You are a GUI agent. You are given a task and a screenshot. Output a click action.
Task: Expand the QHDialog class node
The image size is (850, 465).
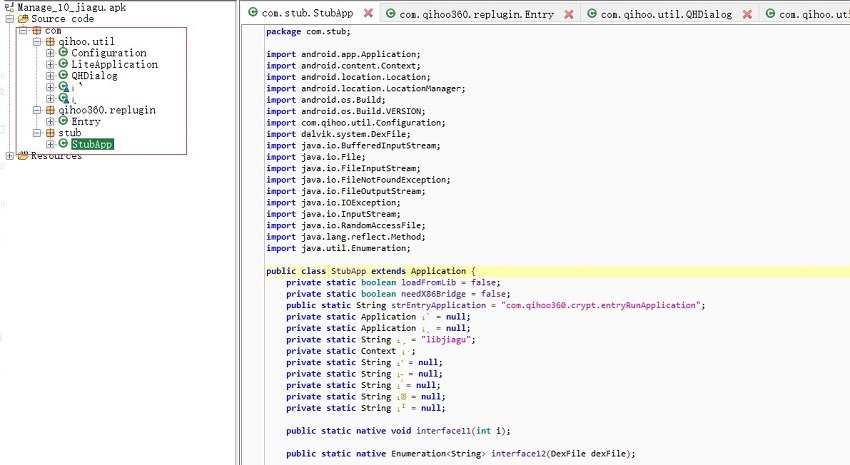(x=50, y=76)
